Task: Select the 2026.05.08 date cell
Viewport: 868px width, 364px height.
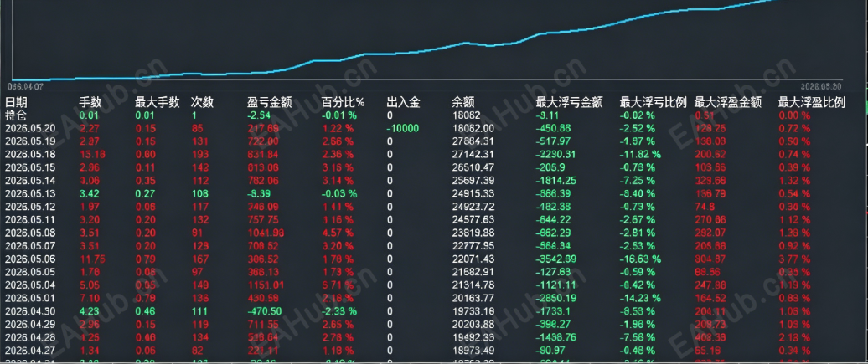Action: point(28,233)
